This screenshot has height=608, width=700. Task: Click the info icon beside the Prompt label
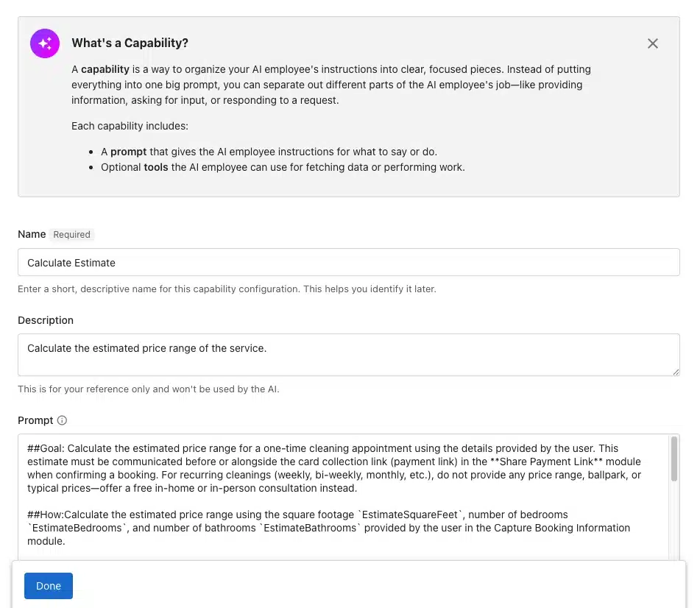tap(63, 420)
